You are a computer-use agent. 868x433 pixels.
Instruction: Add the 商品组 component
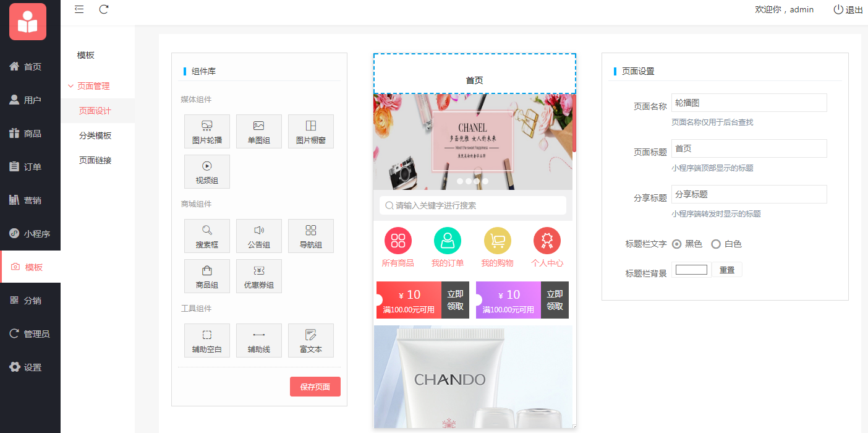(207, 276)
